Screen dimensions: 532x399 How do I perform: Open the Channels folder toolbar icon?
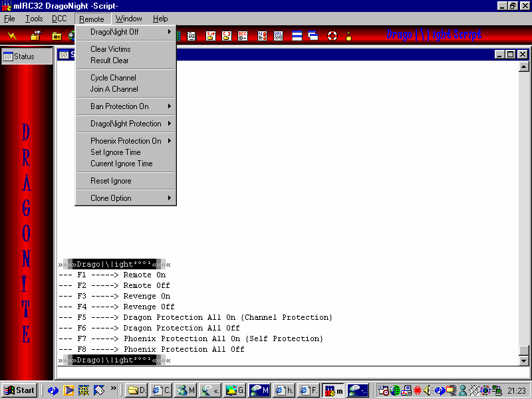57,36
